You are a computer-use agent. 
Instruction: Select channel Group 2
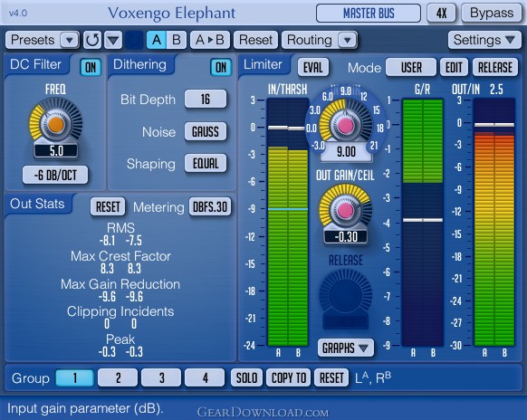[x=118, y=378]
